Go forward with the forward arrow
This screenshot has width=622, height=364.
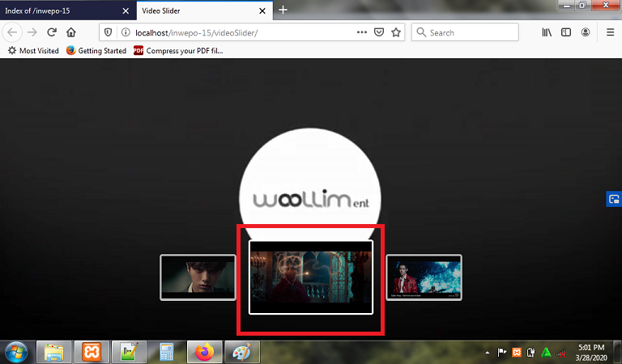pyautogui.click(x=32, y=32)
